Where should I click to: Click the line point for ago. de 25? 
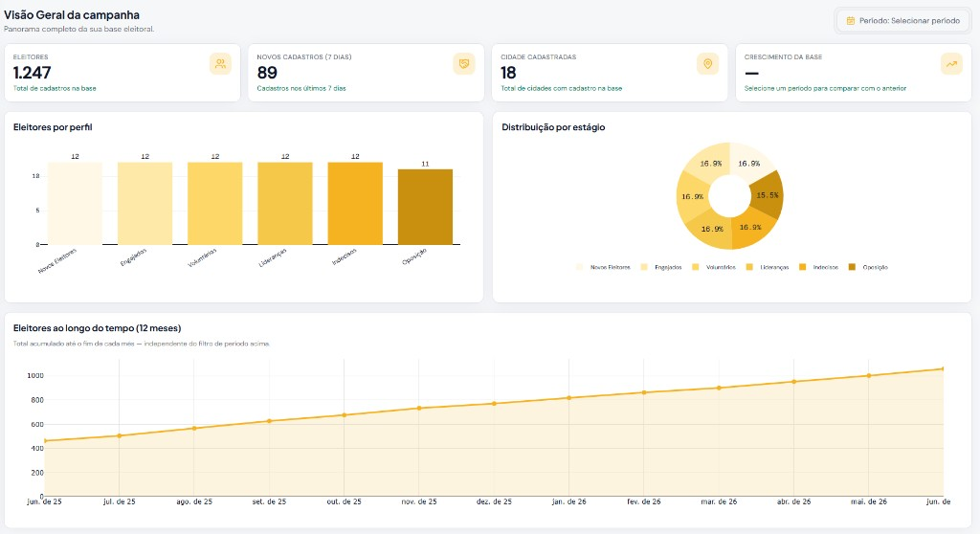click(x=194, y=429)
